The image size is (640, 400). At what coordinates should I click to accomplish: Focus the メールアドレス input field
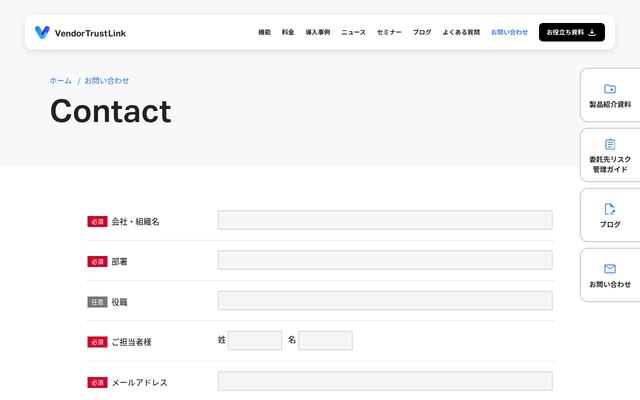[x=385, y=381]
